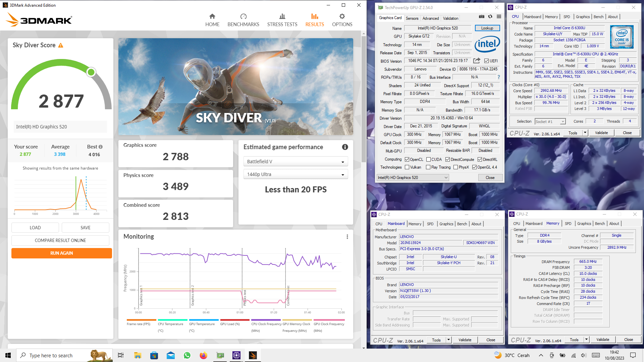Switch to GPU-Z Validation tab
The image size is (644, 362).
coord(450,18)
